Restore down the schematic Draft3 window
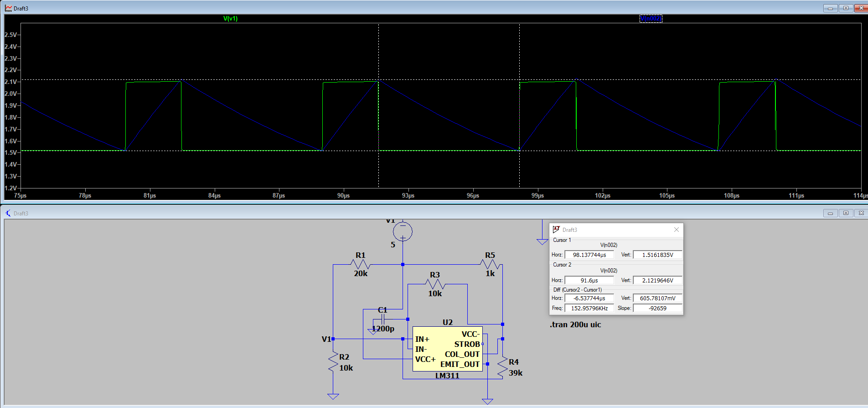The width and height of the screenshot is (868, 408). pos(846,213)
